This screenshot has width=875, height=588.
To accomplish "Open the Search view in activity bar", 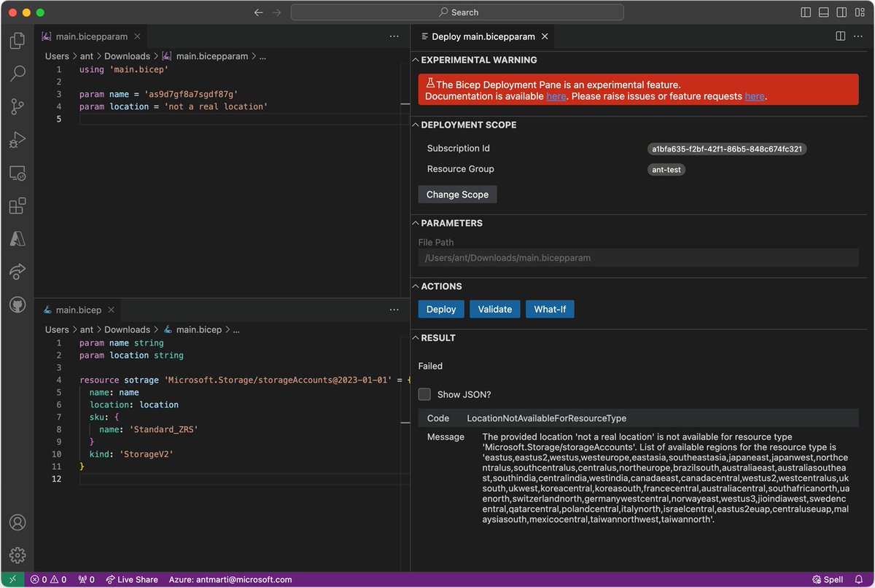I will [17, 74].
